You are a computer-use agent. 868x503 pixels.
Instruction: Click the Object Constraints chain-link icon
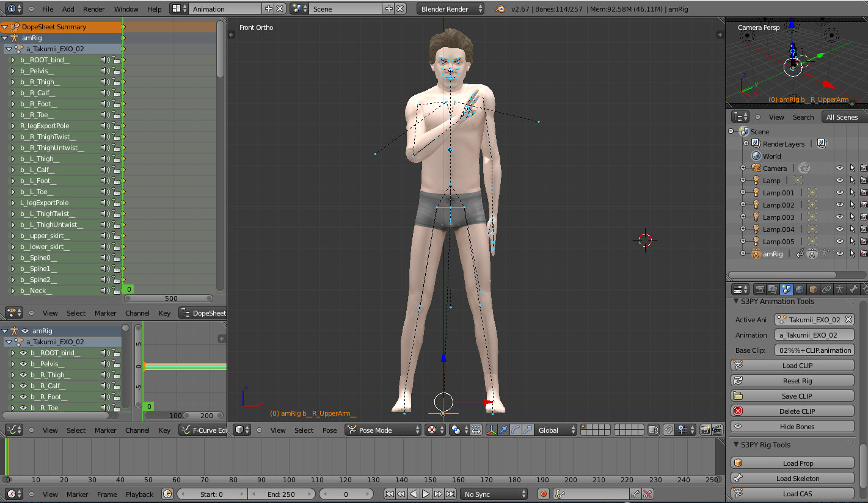(x=826, y=289)
